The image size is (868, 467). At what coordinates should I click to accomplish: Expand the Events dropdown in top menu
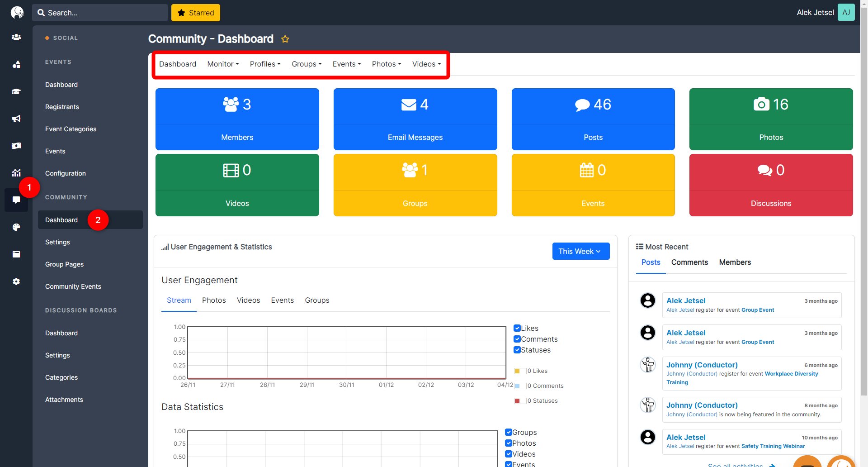(347, 64)
